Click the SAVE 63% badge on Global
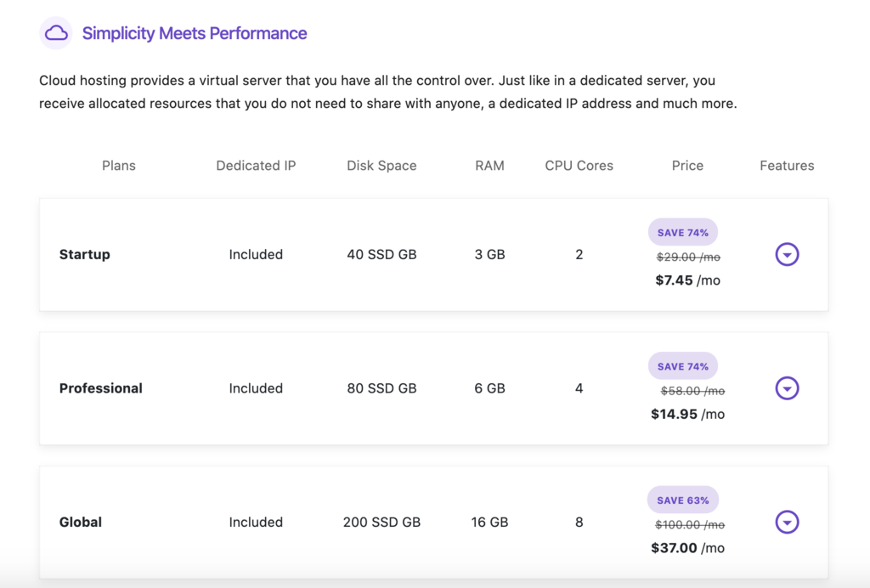The image size is (870, 588). point(682,500)
